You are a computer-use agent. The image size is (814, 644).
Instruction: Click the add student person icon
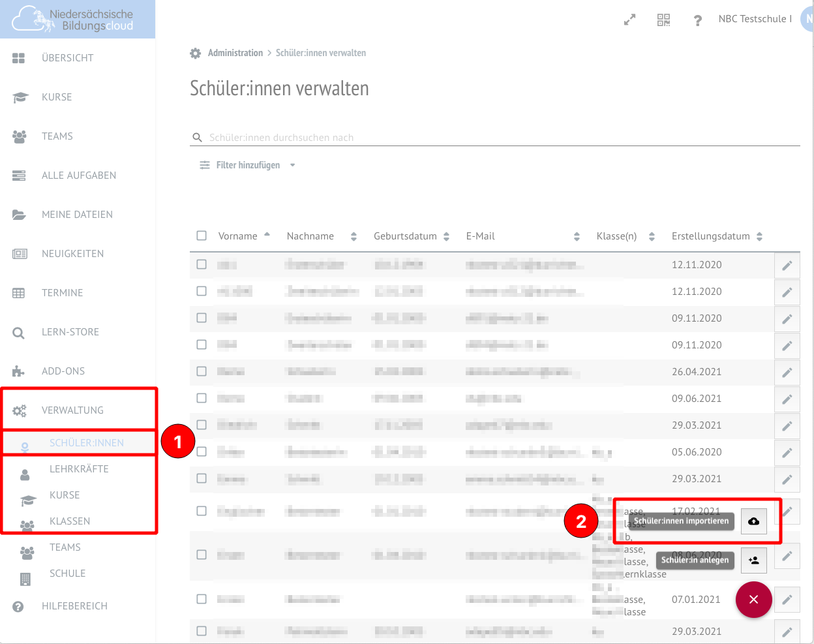coord(753,560)
